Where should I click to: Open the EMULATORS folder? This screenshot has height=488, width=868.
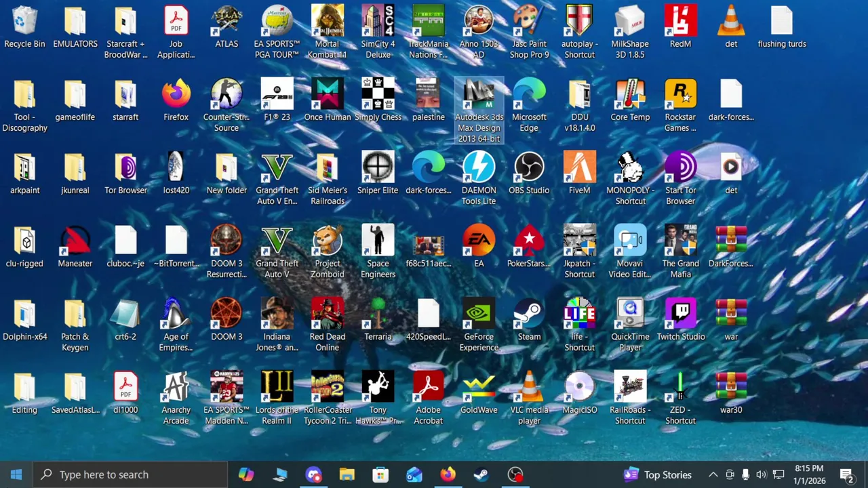pyautogui.click(x=75, y=27)
